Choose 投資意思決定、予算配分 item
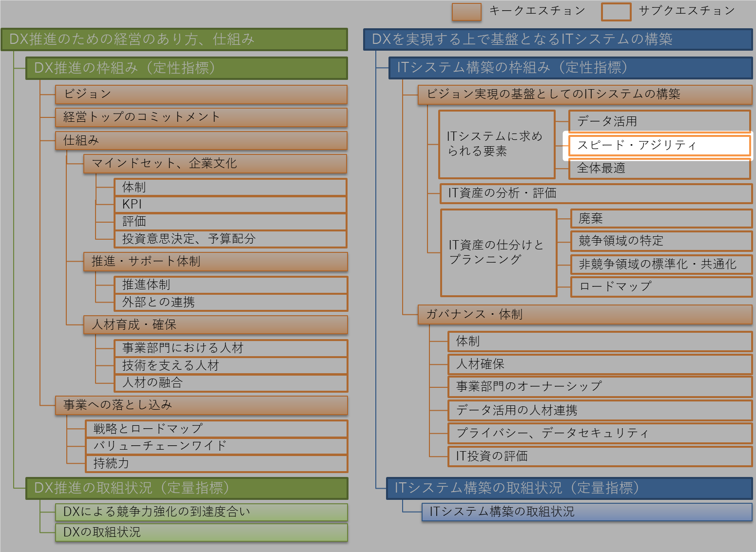756x552 pixels. 230,239
